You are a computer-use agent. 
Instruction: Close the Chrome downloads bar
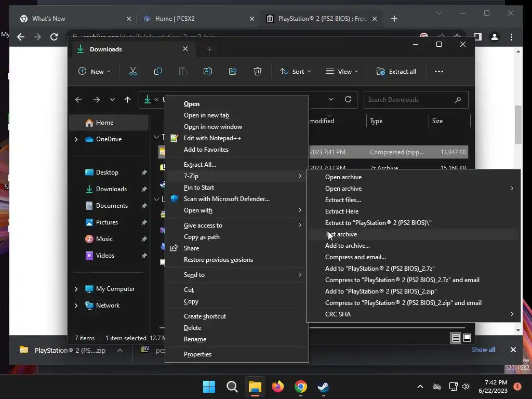click(513, 350)
